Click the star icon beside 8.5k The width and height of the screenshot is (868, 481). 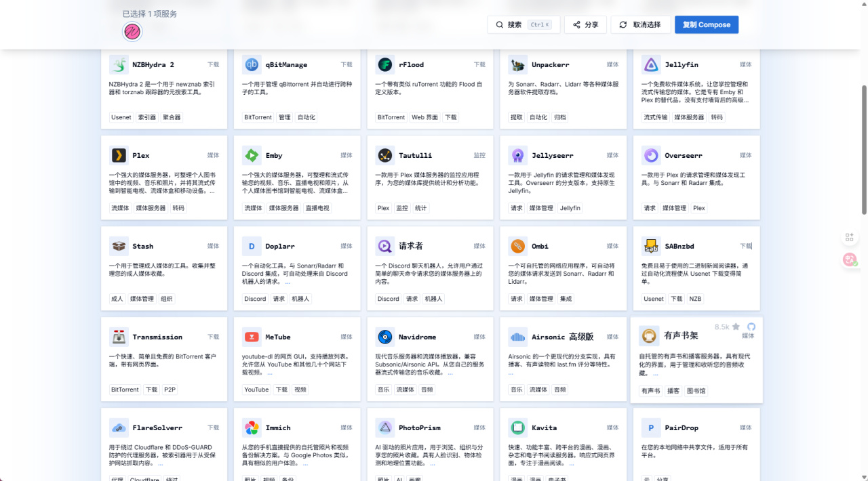click(736, 327)
